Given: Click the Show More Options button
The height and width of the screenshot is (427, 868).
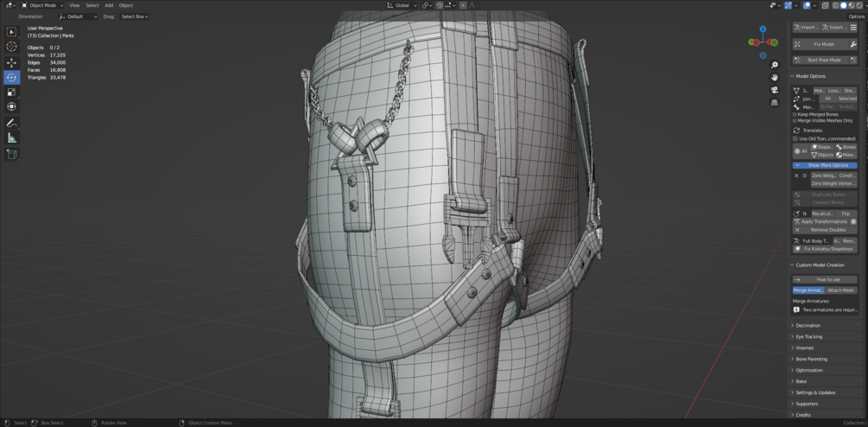Looking at the screenshot, I should pos(824,165).
